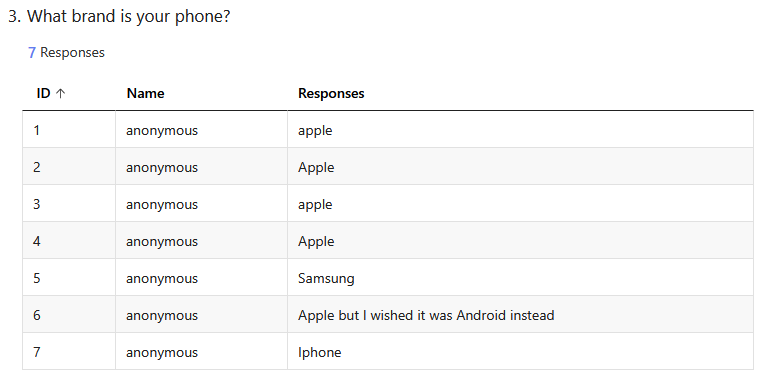This screenshot has width=759, height=376.
Task: Select the 'anonymous' name in row 6
Action: pyautogui.click(x=162, y=316)
